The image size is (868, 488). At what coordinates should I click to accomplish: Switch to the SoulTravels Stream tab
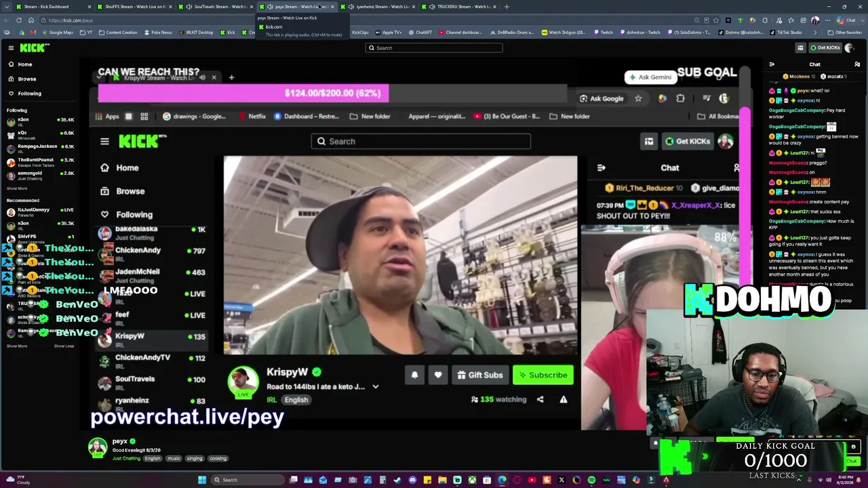(215, 7)
